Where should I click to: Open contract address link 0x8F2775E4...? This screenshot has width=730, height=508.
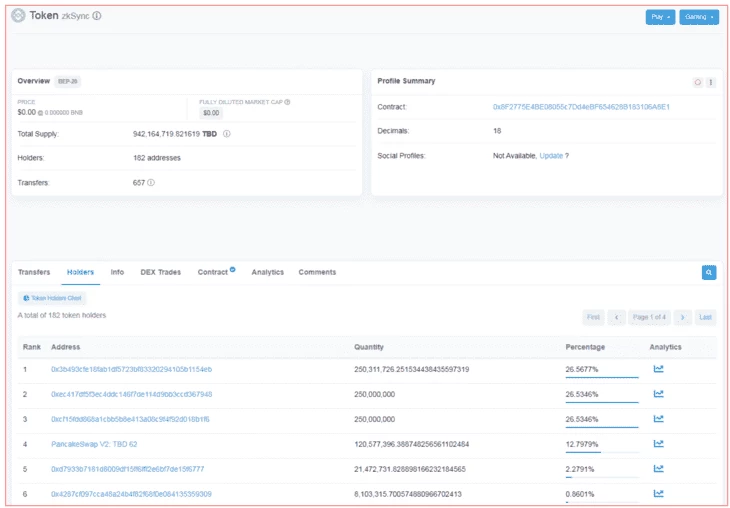(x=581, y=107)
